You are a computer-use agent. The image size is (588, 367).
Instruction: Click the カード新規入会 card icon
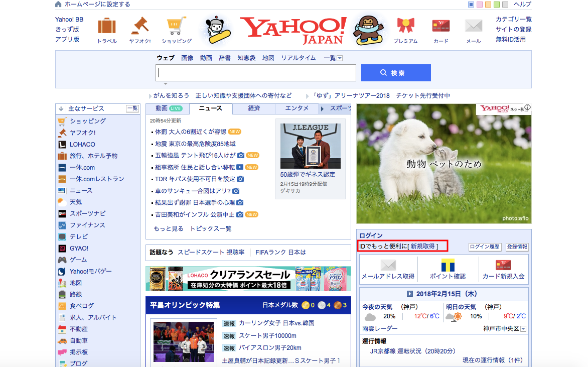[503, 265]
